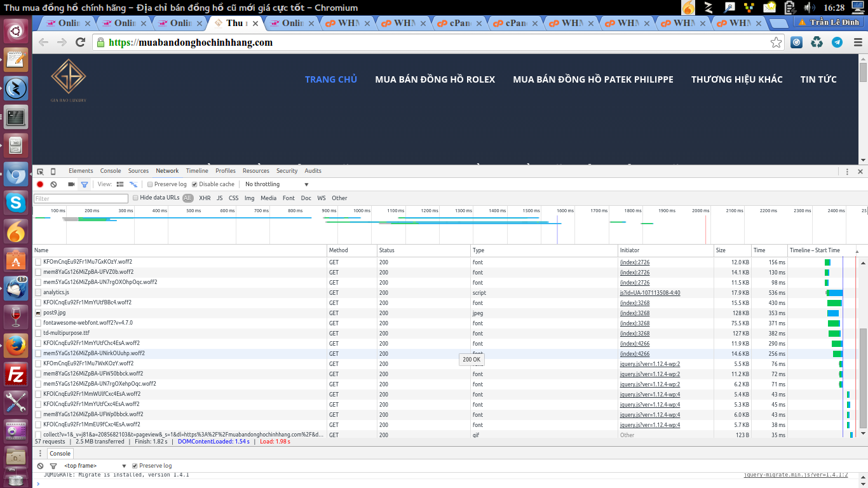Viewport: 868px width, 488px height.
Task: Open initiator link js?id=UA-107113508-4:40
Action: (x=650, y=293)
